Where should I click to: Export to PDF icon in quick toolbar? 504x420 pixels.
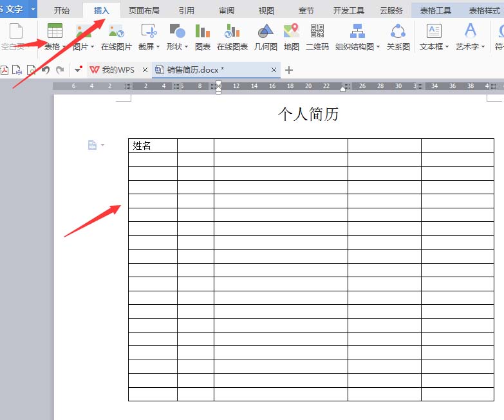click(x=4, y=69)
